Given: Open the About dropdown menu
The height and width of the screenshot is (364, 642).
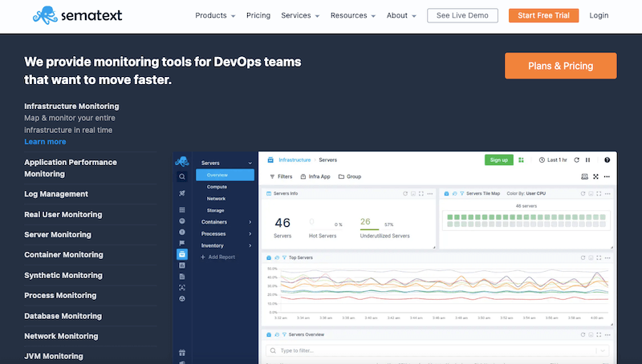Looking at the screenshot, I should 401,15.
